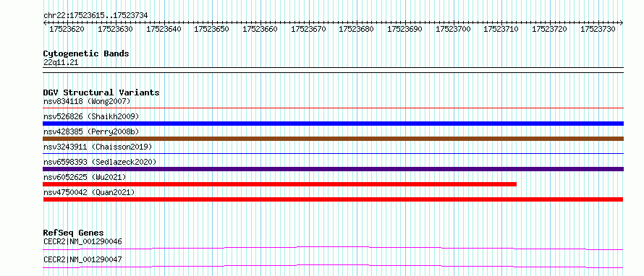Click ruler position 17523720
Screen dimensions: 644x276
549,29
